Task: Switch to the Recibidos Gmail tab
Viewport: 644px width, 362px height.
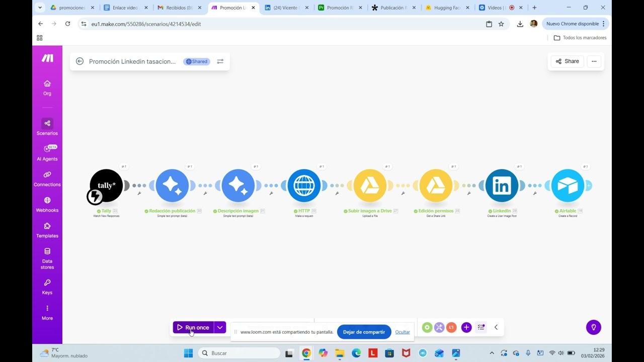Action: pyautogui.click(x=180, y=8)
